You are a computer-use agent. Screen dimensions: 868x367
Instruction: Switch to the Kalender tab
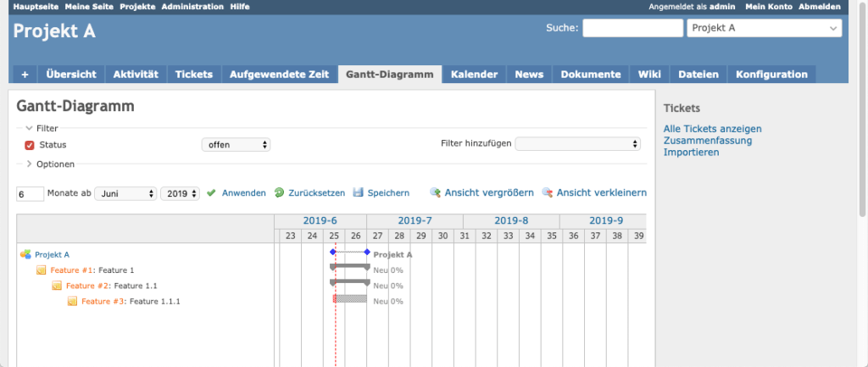[474, 75]
